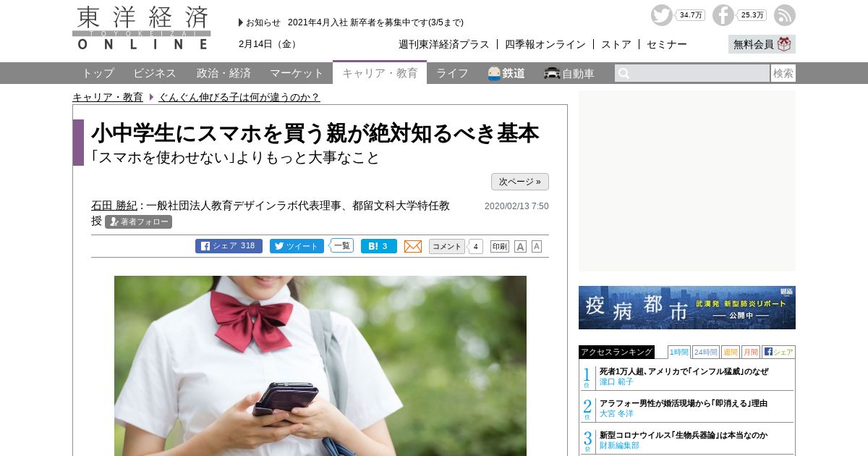Viewport: 868px width, 456px height.
Task: Open the ストア link
Action: pos(616,44)
